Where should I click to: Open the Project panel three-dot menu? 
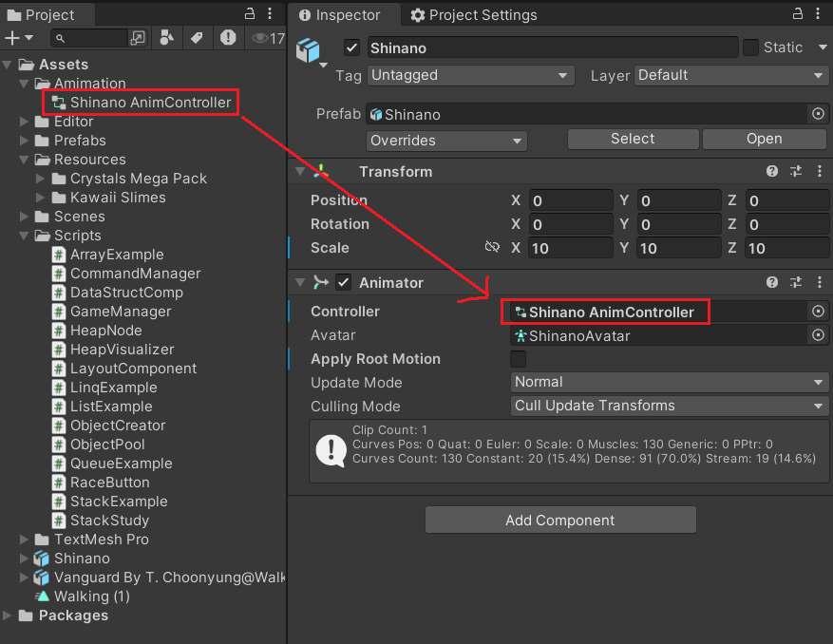[270, 13]
